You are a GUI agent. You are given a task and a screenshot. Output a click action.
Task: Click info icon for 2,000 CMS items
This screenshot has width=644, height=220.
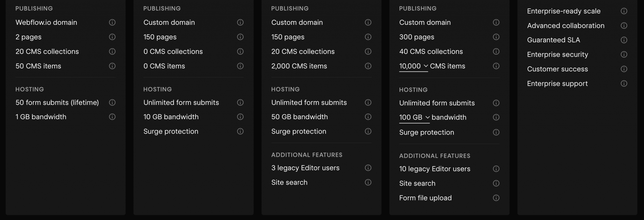[368, 66]
